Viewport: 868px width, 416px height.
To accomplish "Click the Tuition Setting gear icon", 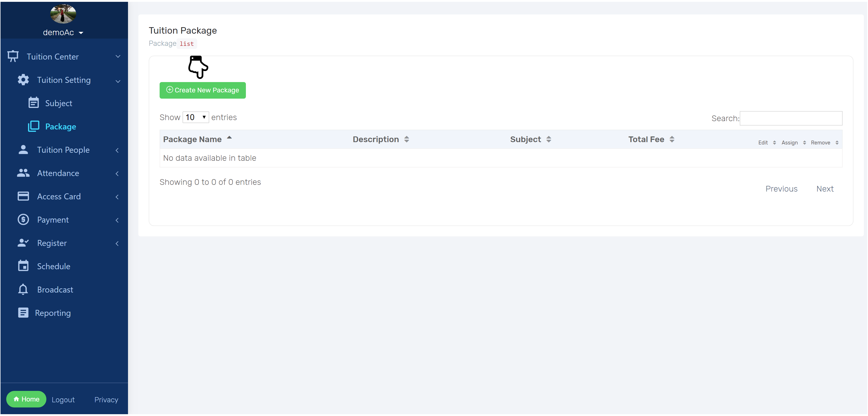I will click(23, 80).
